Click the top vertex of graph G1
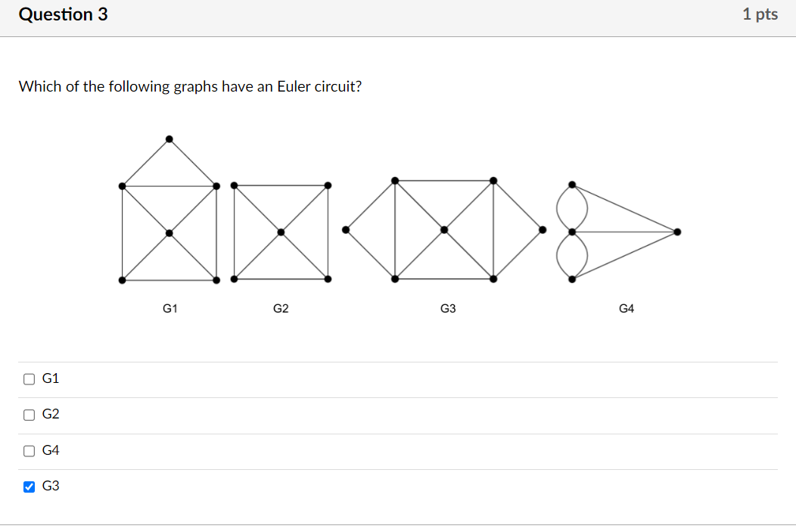 [x=169, y=138]
